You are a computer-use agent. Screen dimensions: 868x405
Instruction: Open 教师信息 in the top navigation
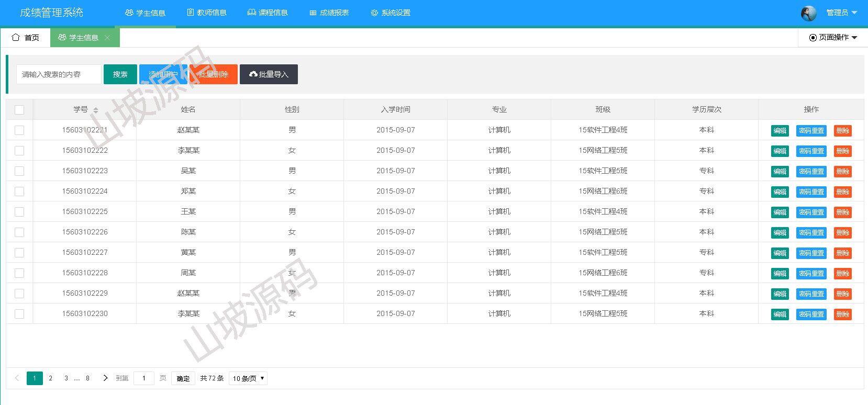click(x=207, y=13)
